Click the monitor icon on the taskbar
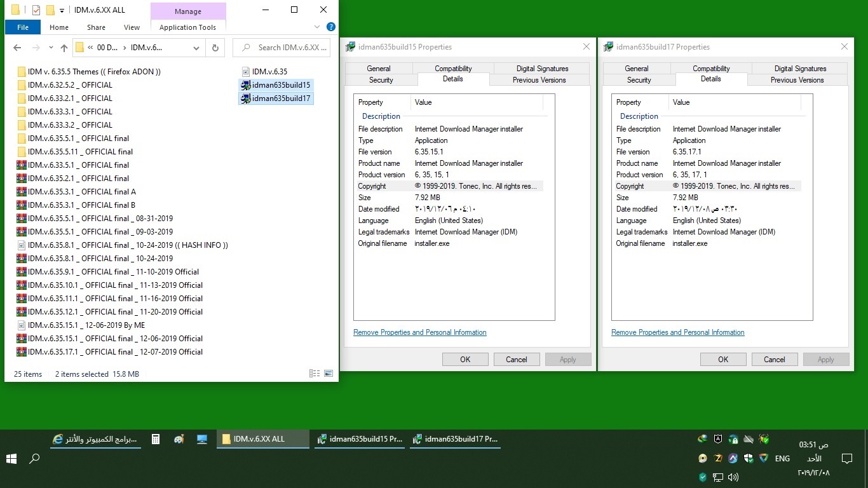Viewport: 868px width, 488px height. [x=202, y=439]
